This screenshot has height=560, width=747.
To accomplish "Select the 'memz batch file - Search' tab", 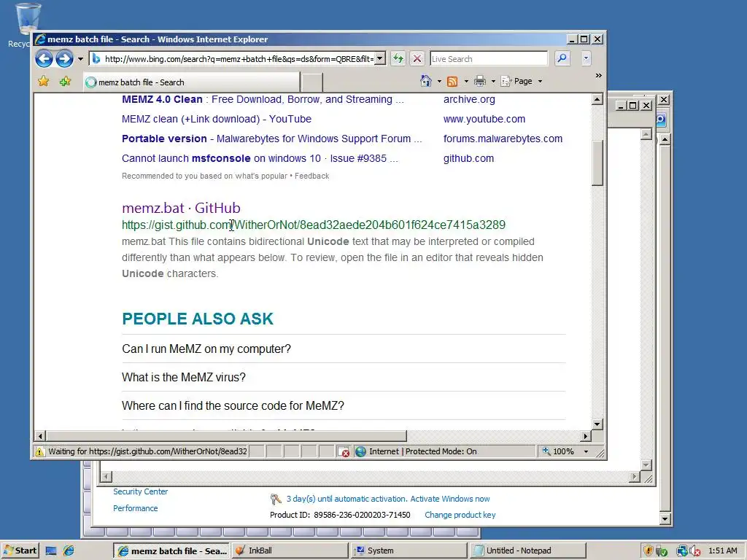I will (192, 82).
